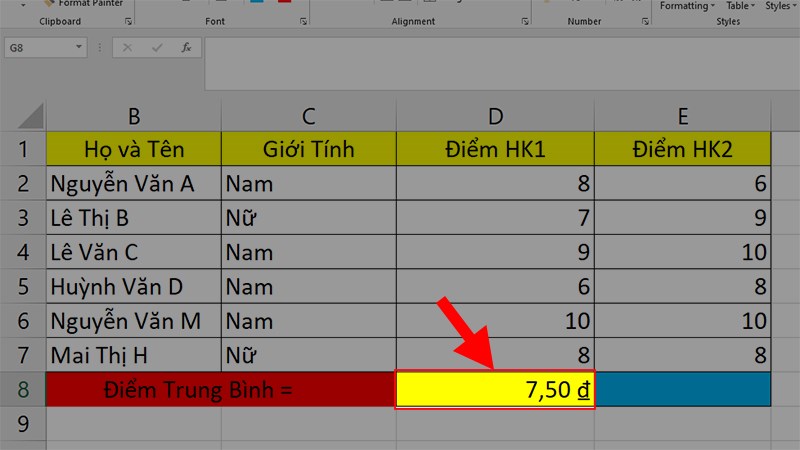Select the cell containing 'Huỳnh Văn D'
800x450 pixels.
click(133, 287)
